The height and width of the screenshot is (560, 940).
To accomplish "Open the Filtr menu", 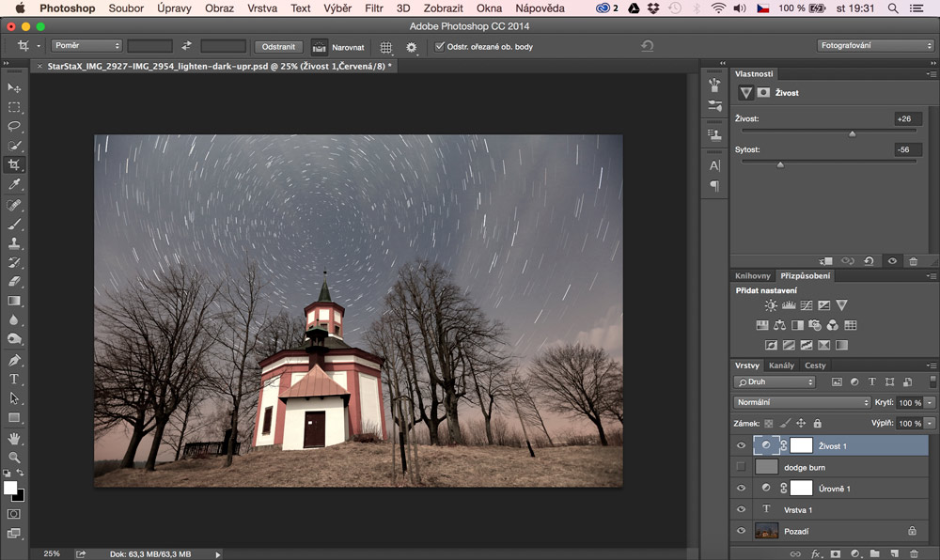I will [374, 8].
